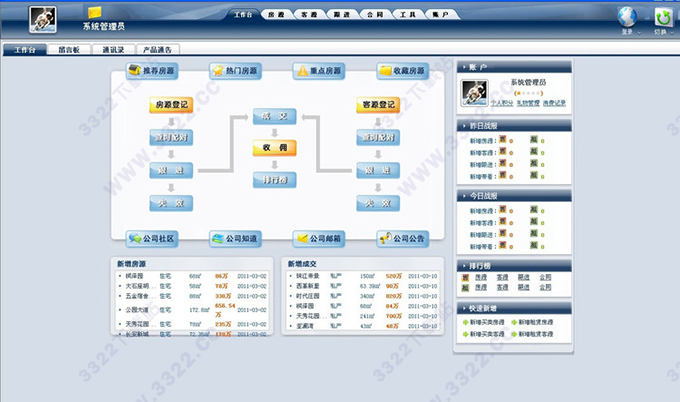Open the 通讯录 sub-tab
680x402 pixels.
click(x=114, y=50)
